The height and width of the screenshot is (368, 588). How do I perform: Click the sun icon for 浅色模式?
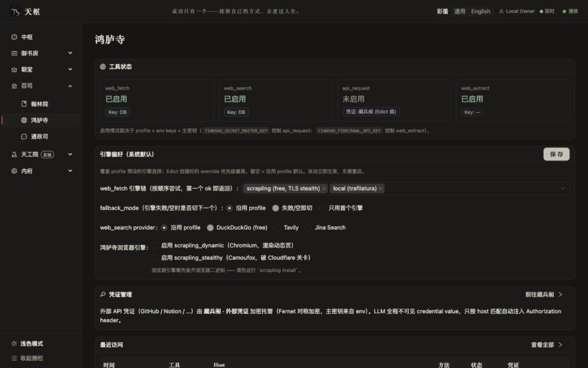14,343
